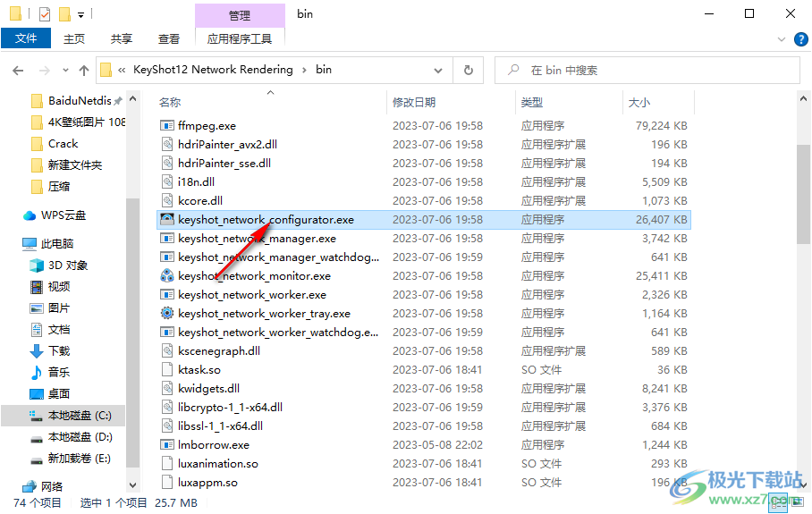This screenshot has height=514, width=812.
Task: Open the 应用程序工具 tab
Action: click(240, 38)
